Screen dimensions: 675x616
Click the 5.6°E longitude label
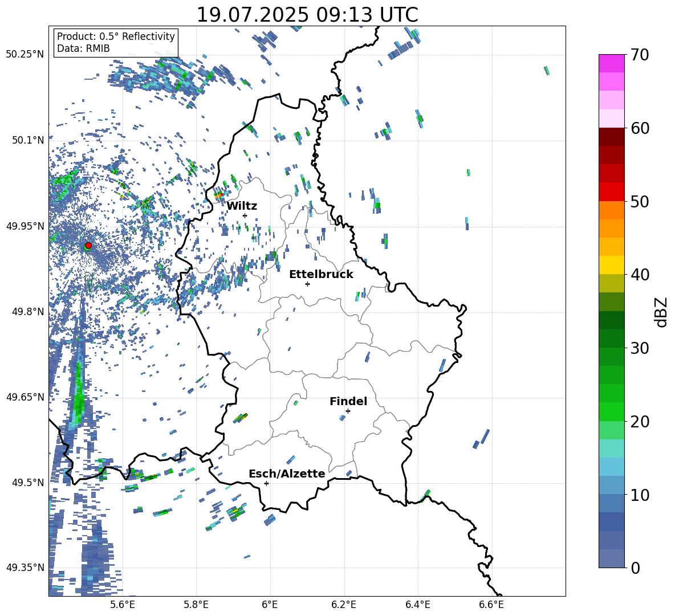(x=123, y=605)
